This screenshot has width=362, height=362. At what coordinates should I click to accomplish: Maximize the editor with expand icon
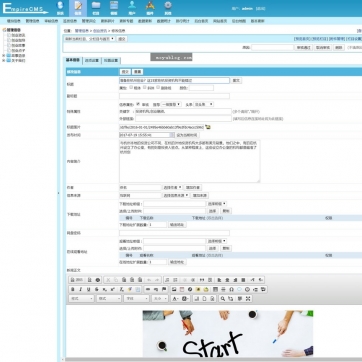click(x=248, y=299)
